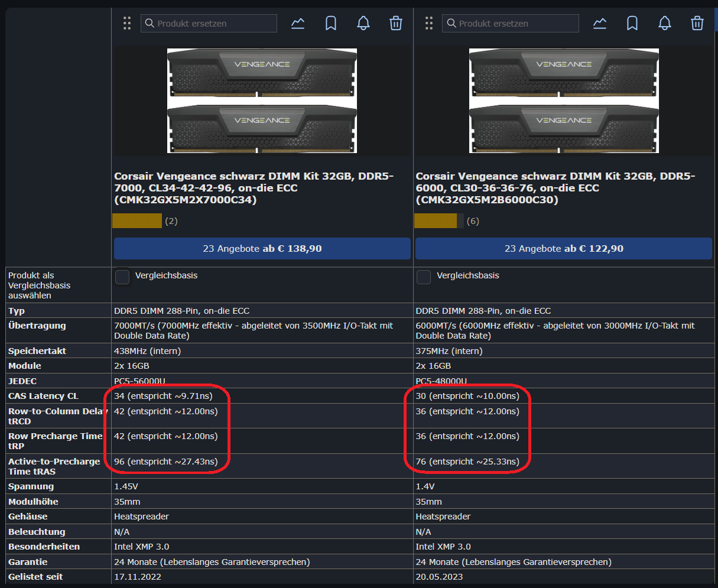Viewport: 718px width, 588px height.
Task: Click the 'Typ' row label
Action: coord(17,311)
